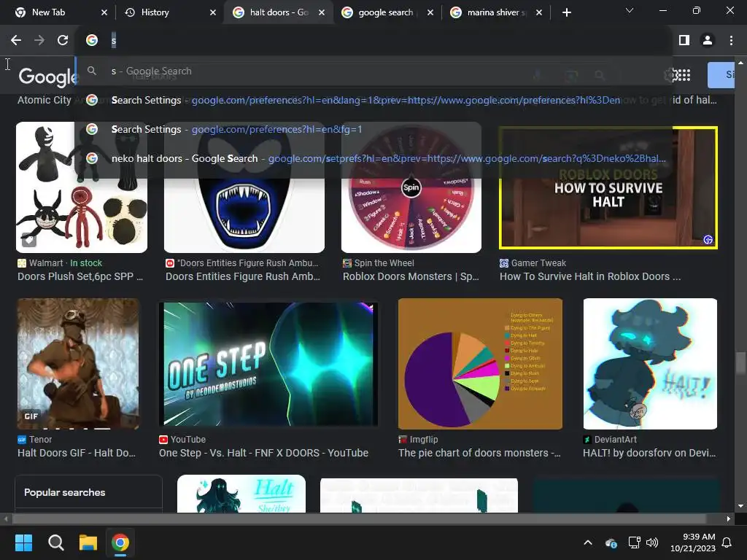Open 'How To Survive Halt in Roblox Doors' link
Screen dimensions: 747x560
589,276
